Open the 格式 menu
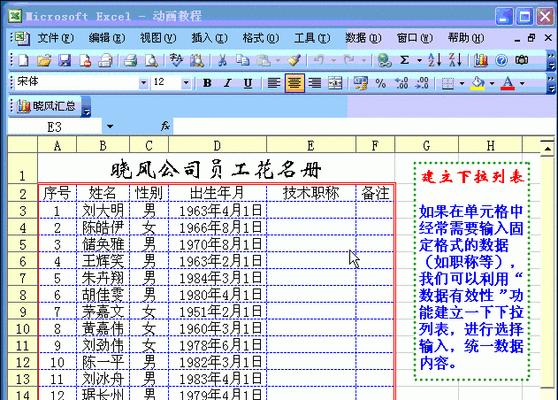 point(260,38)
